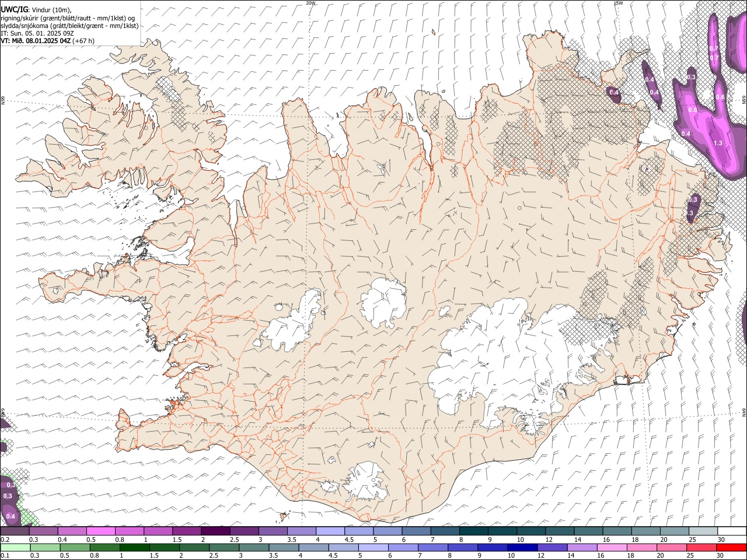
Task: Click the '4.5' value in the snow legend row
Action: [x=349, y=540]
